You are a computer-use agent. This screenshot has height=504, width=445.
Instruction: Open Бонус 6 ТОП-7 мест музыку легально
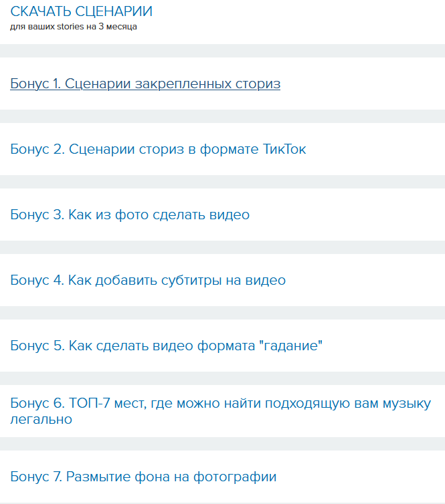220,404
